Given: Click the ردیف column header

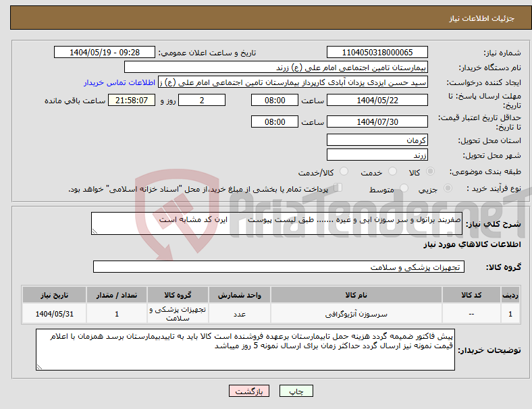Looking at the screenshot, I should point(510,295).
